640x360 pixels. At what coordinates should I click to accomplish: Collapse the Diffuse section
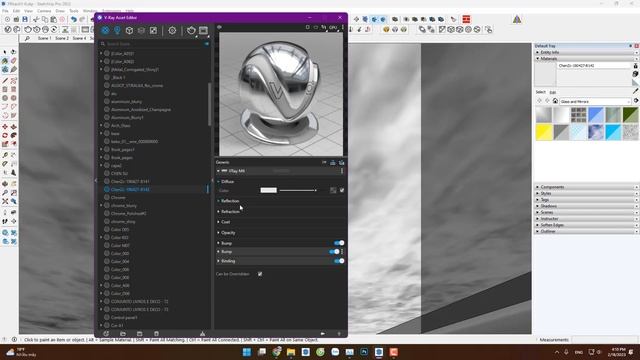(218, 182)
